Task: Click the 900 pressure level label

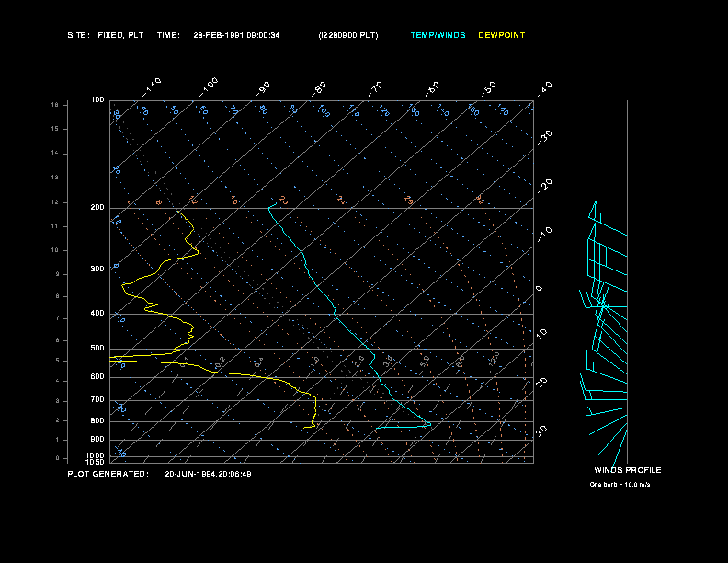Action: click(x=97, y=440)
